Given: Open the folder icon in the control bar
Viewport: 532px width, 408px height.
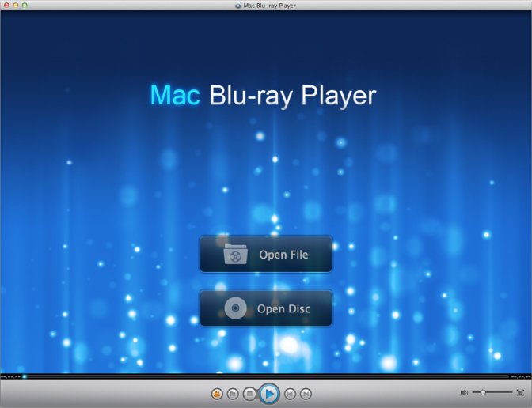Looking at the screenshot, I should (233, 394).
